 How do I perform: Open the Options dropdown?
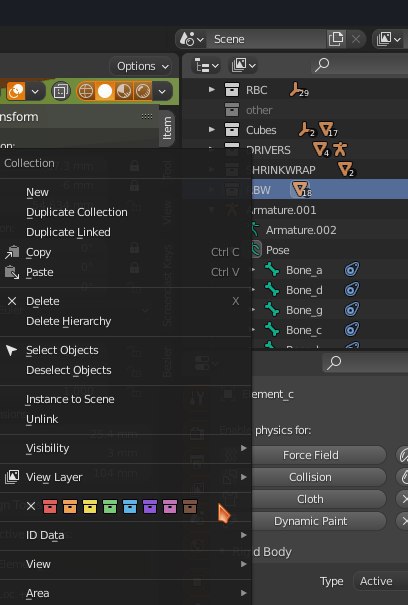click(x=143, y=66)
